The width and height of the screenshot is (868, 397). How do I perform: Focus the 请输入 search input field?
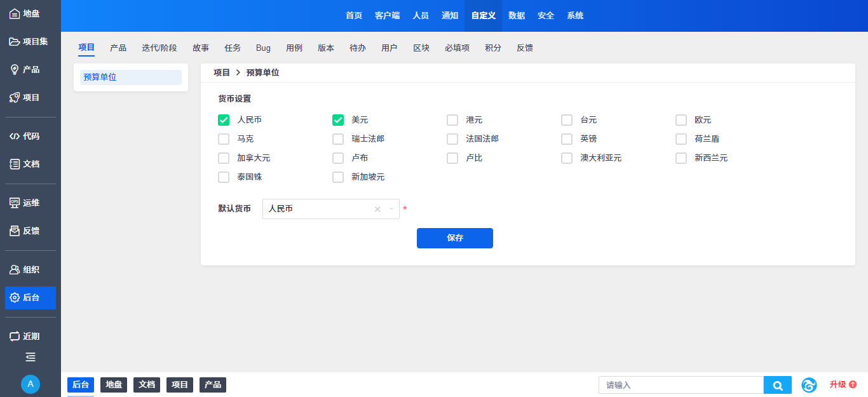(681, 385)
